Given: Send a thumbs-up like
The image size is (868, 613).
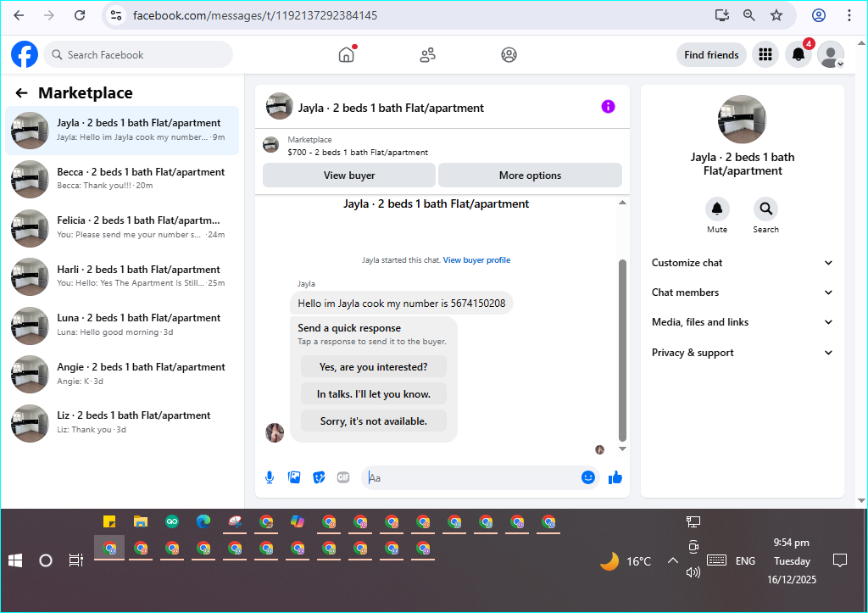Looking at the screenshot, I should pos(615,477).
